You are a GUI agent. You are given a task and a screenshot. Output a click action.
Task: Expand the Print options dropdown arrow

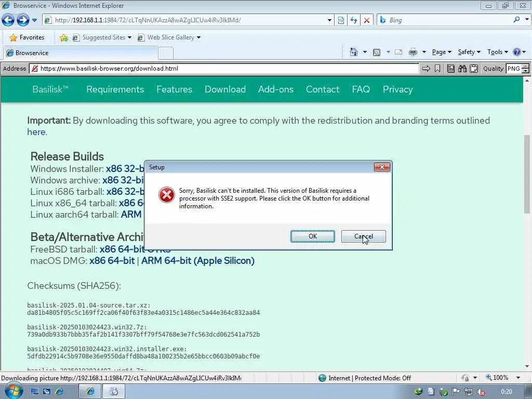(424, 52)
